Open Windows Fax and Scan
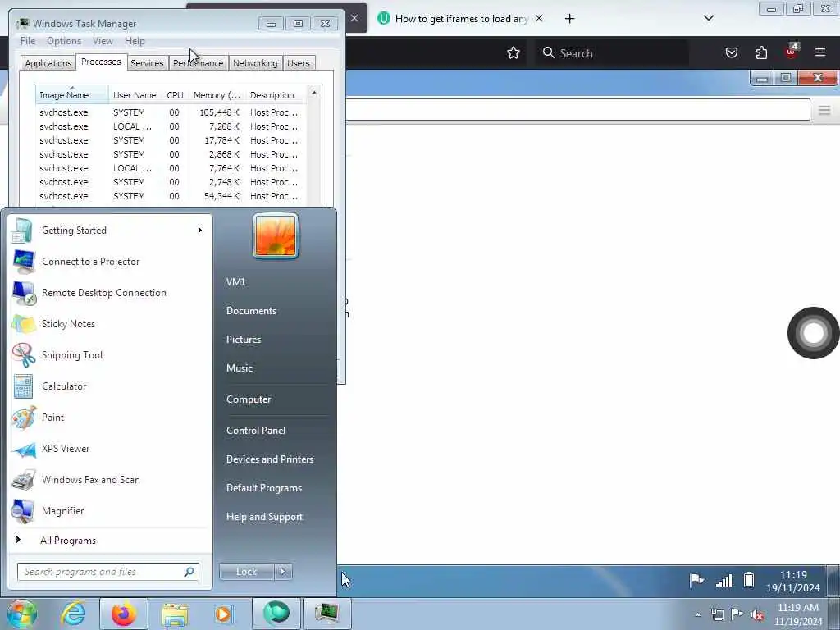The height and width of the screenshot is (630, 840). 110,479
